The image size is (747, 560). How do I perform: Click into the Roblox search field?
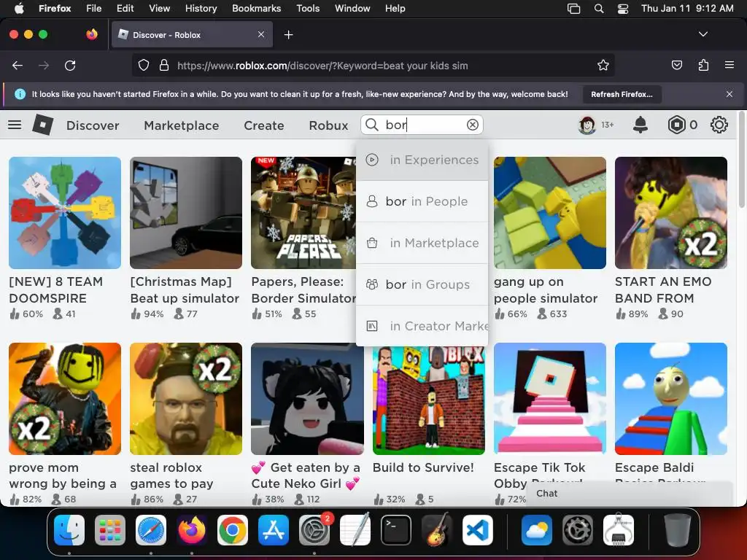coord(422,125)
